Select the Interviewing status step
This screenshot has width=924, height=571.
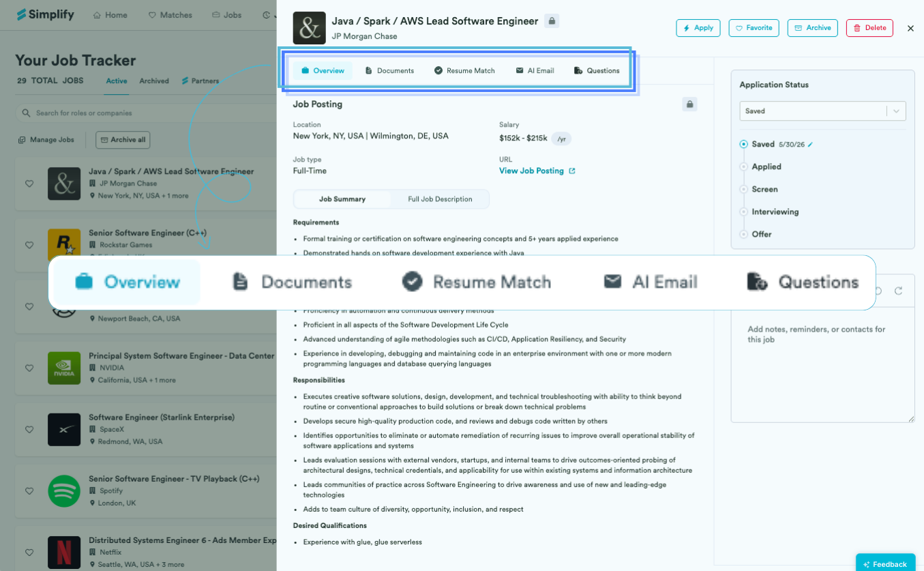click(x=769, y=212)
